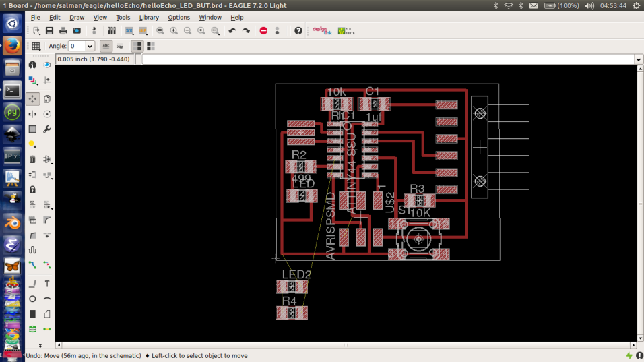The width and height of the screenshot is (644, 362).
Task: Open the Switch to schematic dropdown button
Action: pyautogui.click(x=37, y=31)
